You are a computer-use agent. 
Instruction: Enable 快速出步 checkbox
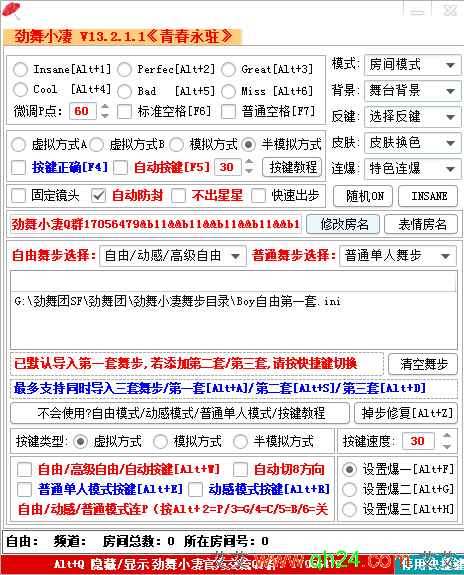point(259,196)
